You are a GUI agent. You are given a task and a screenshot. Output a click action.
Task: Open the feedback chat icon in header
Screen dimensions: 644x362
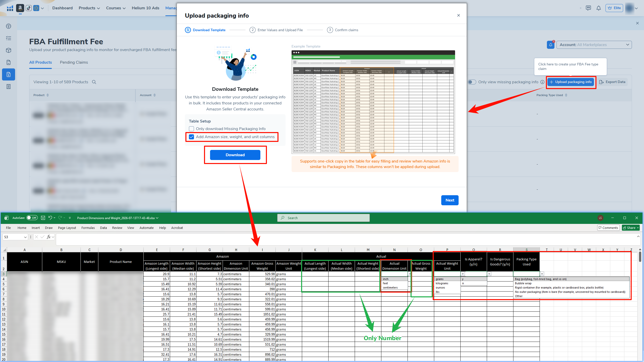pyautogui.click(x=588, y=8)
